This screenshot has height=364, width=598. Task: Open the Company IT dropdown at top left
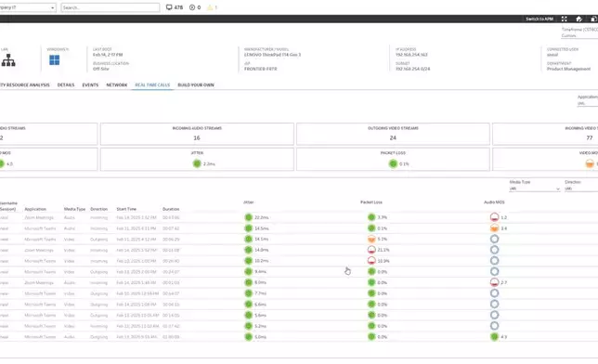pyautogui.click(x=28, y=7)
